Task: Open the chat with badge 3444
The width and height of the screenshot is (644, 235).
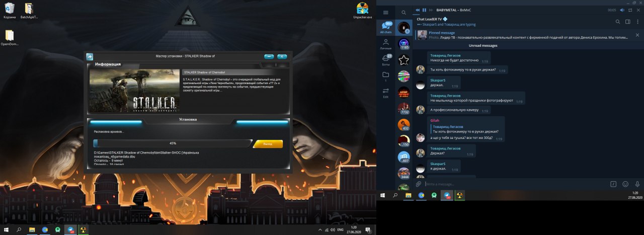Action: [x=404, y=173]
